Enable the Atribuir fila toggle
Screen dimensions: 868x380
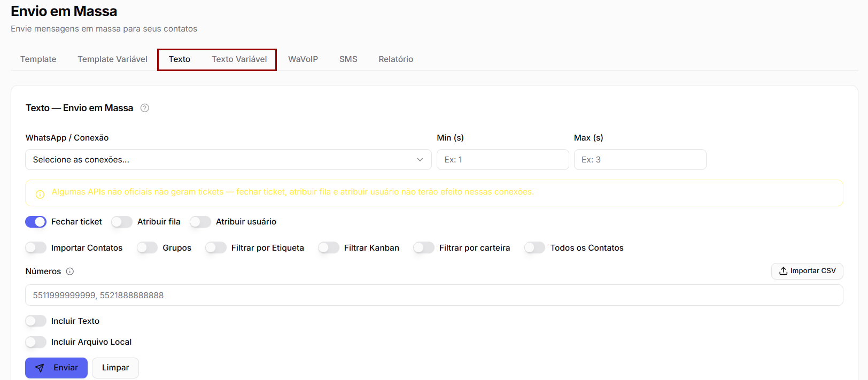click(122, 222)
